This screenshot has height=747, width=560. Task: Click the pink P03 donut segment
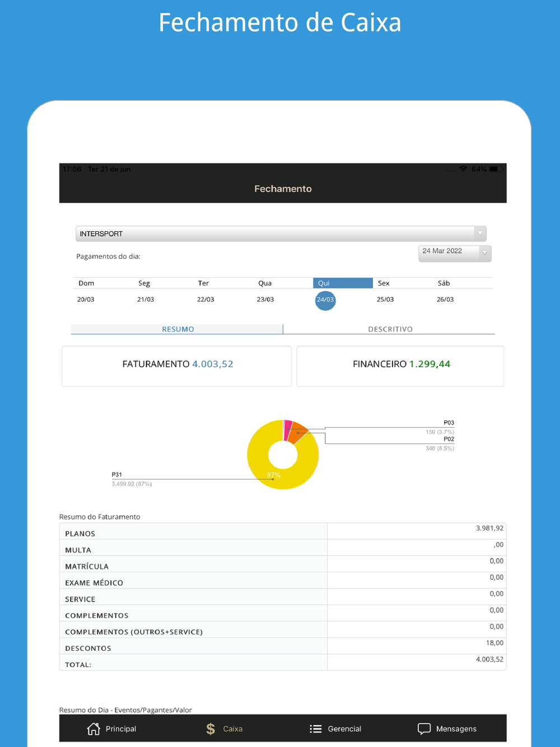288,429
